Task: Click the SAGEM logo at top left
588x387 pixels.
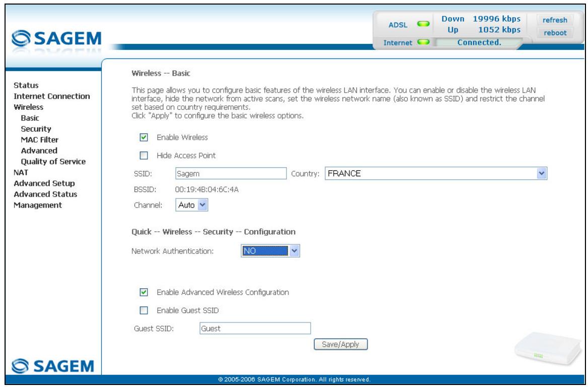Action: [56, 38]
